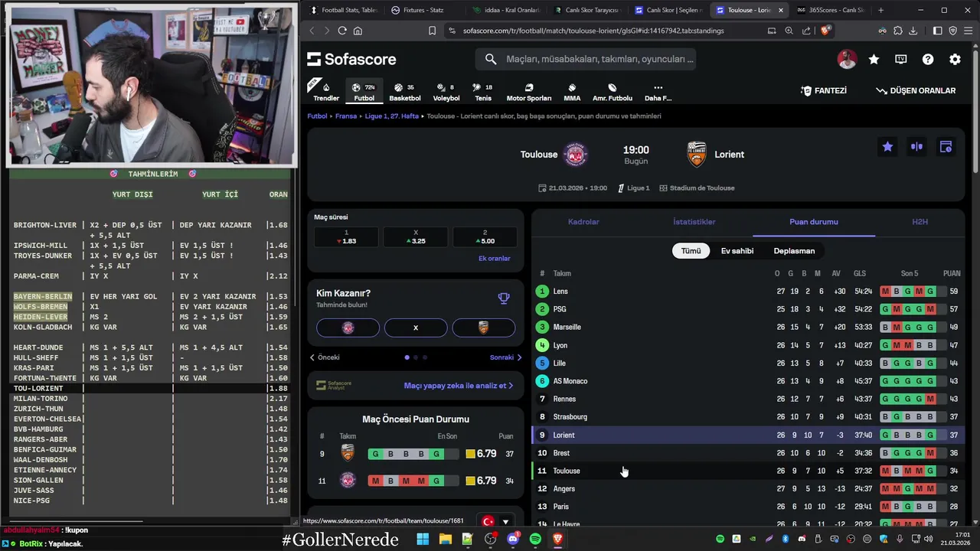The image size is (980, 551).
Task: Open the match comparison icon beside star
Action: pos(916,147)
